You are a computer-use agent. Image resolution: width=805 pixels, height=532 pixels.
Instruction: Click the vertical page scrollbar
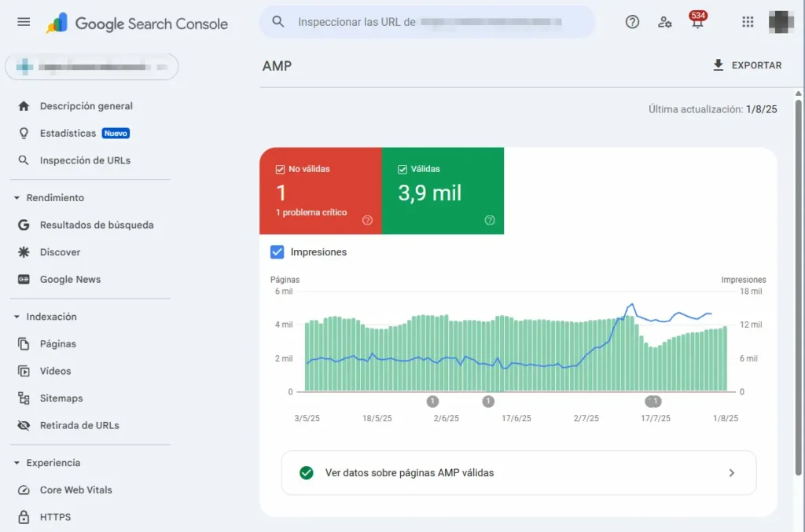tap(799, 288)
